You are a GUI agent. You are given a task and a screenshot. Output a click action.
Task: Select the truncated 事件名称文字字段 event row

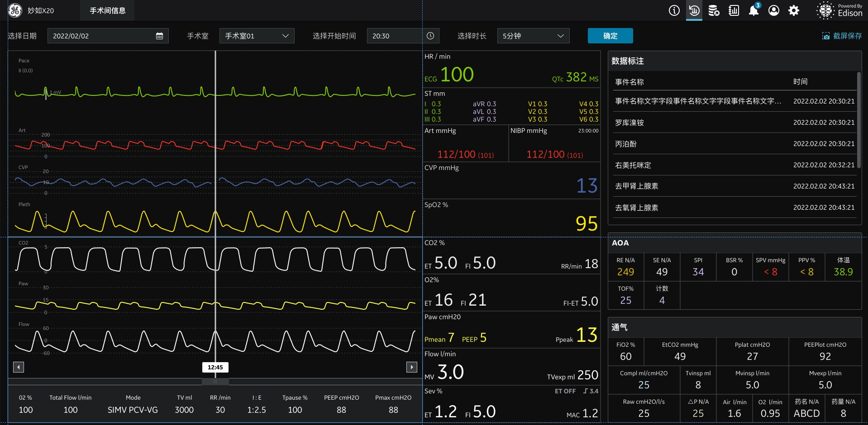(x=734, y=101)
